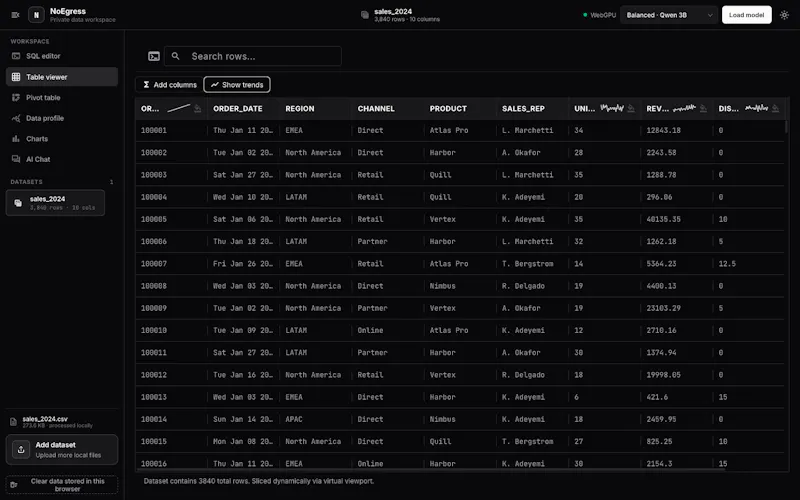The height and width of the screenshot is (500, 800).
Task: Click the sales_2024.csv file icon
Action: tap(14, 421)
